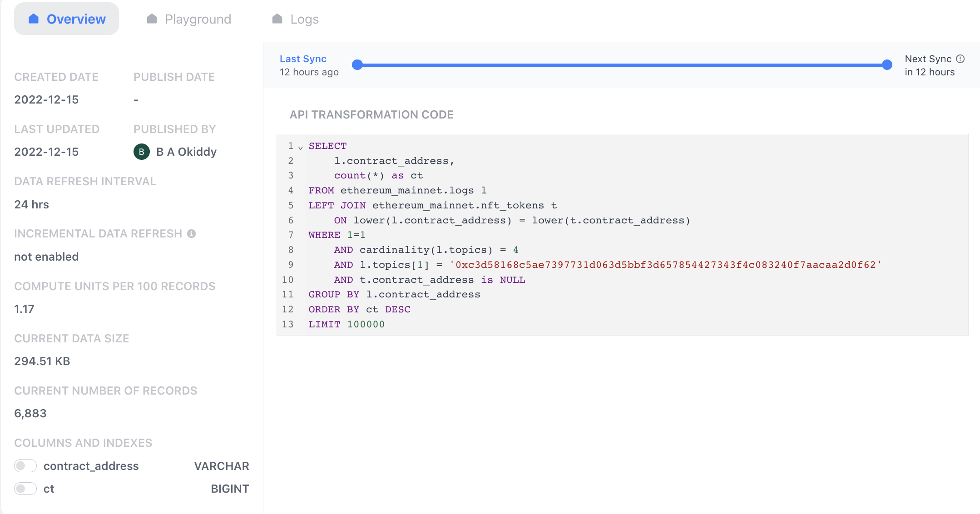Click line number 7 in code gutter
The image size is (980, 514).
291,235
